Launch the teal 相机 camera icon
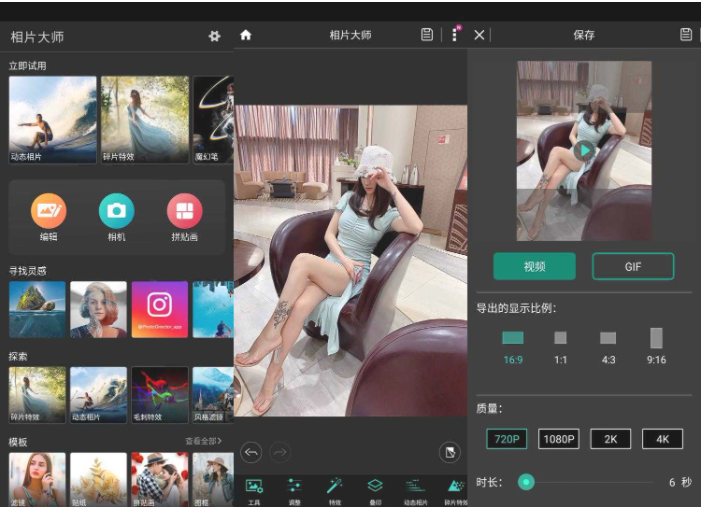 tap(116, 211)
